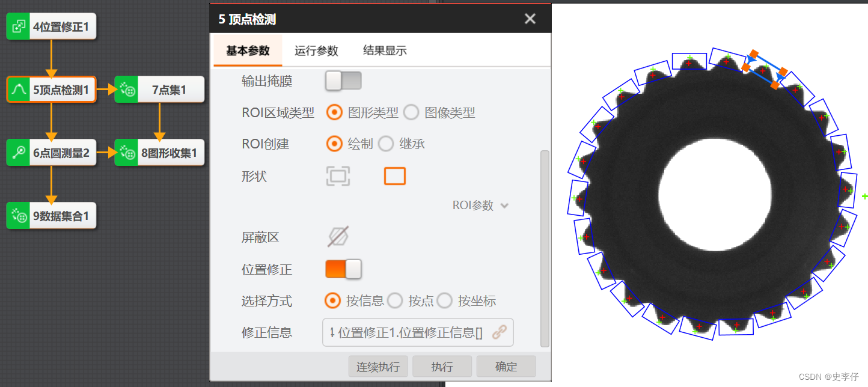Select the 4位置修正1 node icon
Screen dimensions: 868x387
click(x=19, y=27)
